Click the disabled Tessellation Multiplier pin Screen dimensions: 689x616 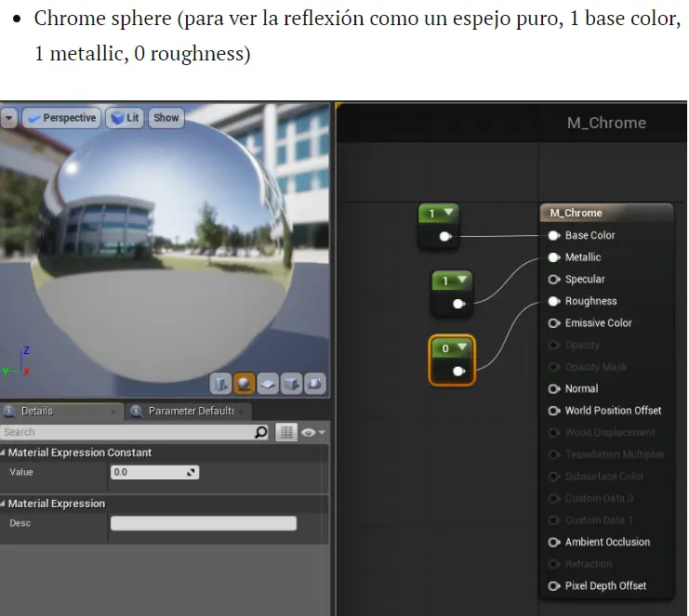pyautogui.click(x=553, y=454)
